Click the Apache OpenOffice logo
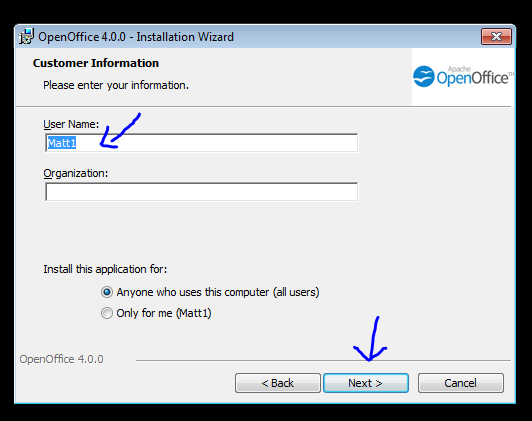This screenshot has height=421, width=532. tap(463, 76)
